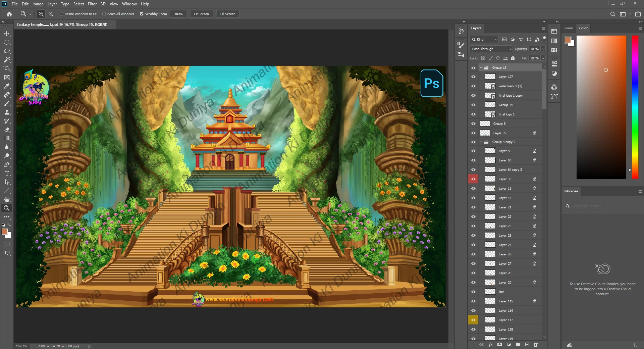Create a new group with folder icon

tap(518, 345)
